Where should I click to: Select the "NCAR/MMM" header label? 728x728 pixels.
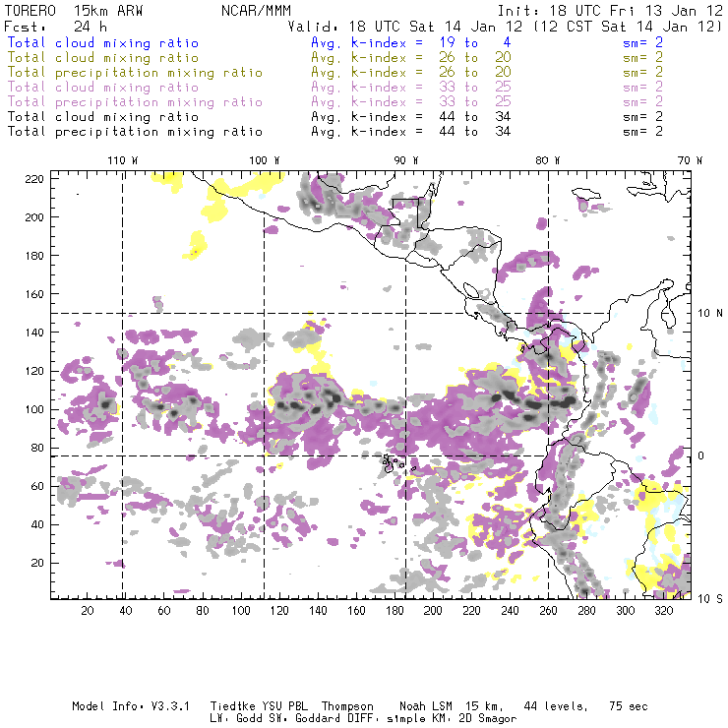(x=257, y=11)
